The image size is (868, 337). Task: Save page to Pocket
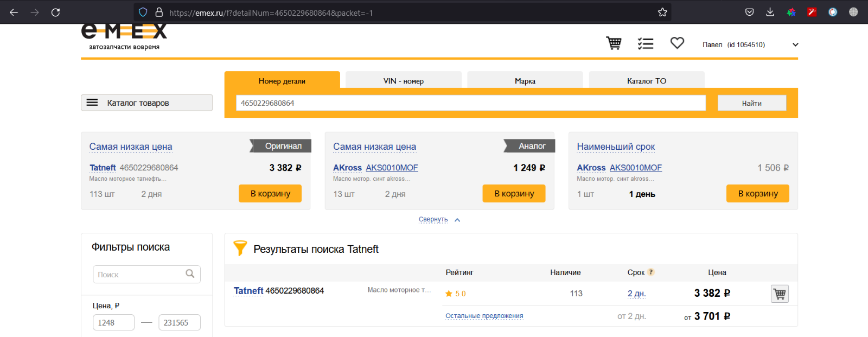[749, 12]
